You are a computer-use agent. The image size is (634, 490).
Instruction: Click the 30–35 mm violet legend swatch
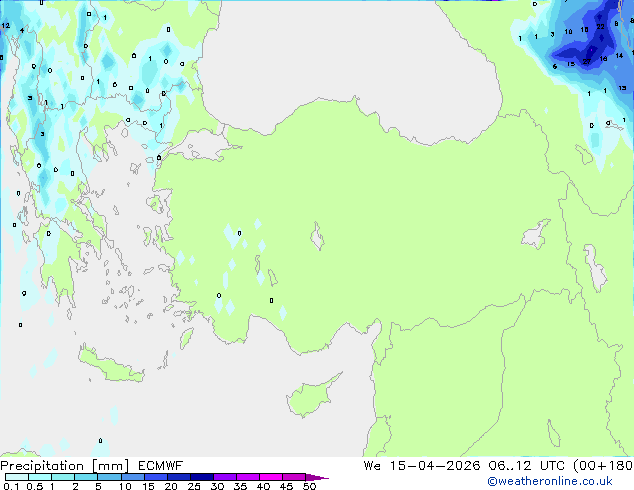[x=224, y=477]
